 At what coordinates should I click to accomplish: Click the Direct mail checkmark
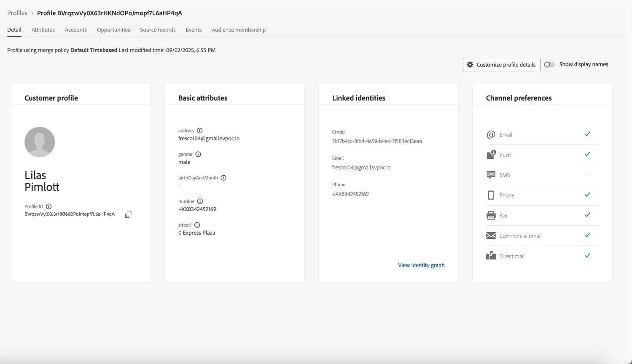pyautogui.click(x=587, y=255)
